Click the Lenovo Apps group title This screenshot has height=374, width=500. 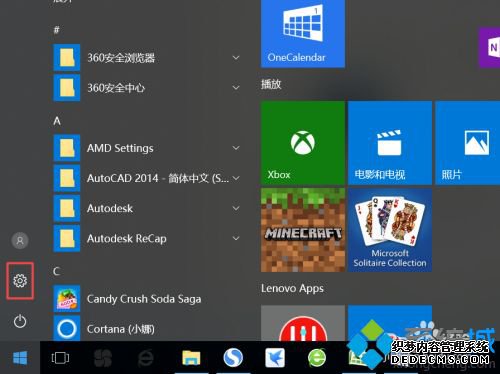tap(292, 288)
